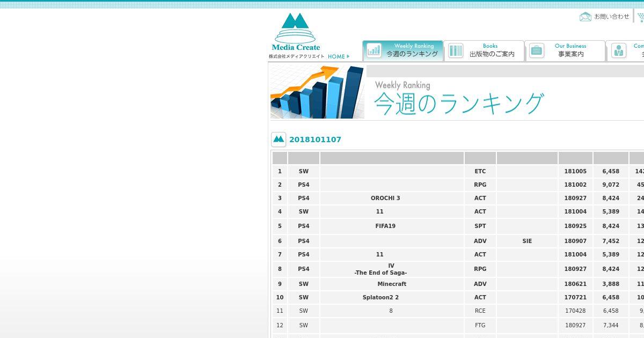Click the 今週のランキング heading

point(459,104)
